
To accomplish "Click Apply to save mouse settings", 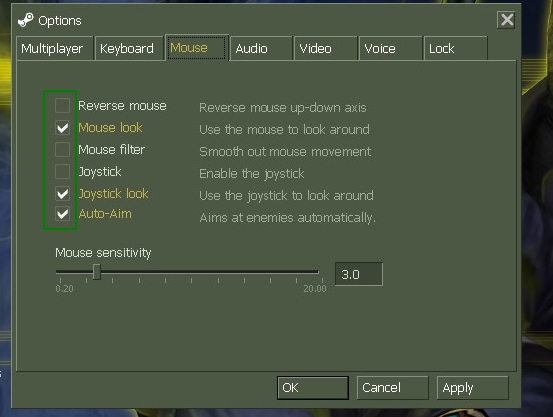I will coord(473,388).
